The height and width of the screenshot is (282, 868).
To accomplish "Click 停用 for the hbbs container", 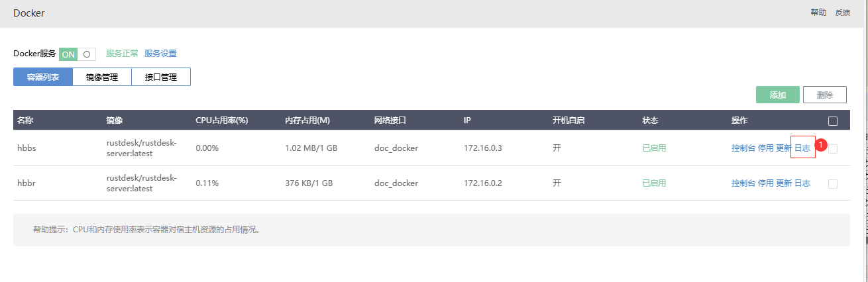I will [765, 148].
